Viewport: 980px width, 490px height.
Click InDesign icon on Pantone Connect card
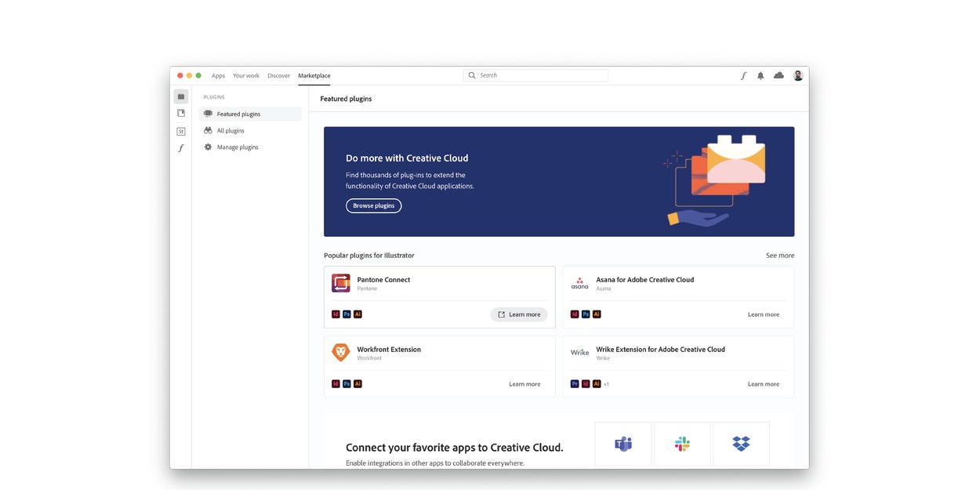336,314
